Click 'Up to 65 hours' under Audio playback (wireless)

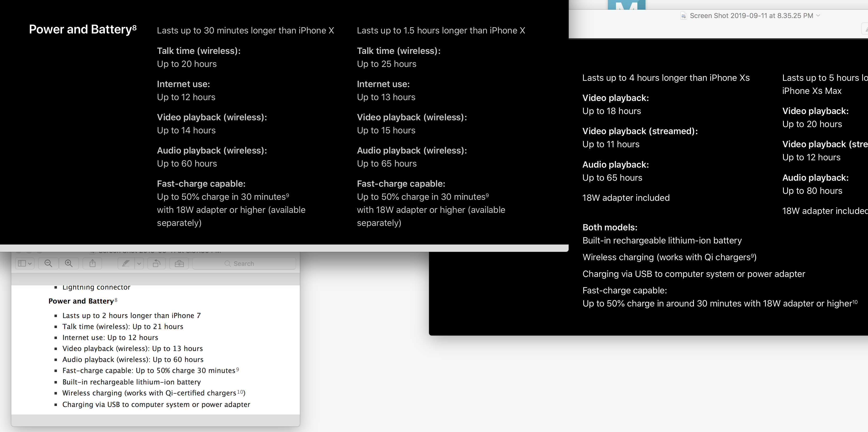pyautogui.click(x=386, y=163)
